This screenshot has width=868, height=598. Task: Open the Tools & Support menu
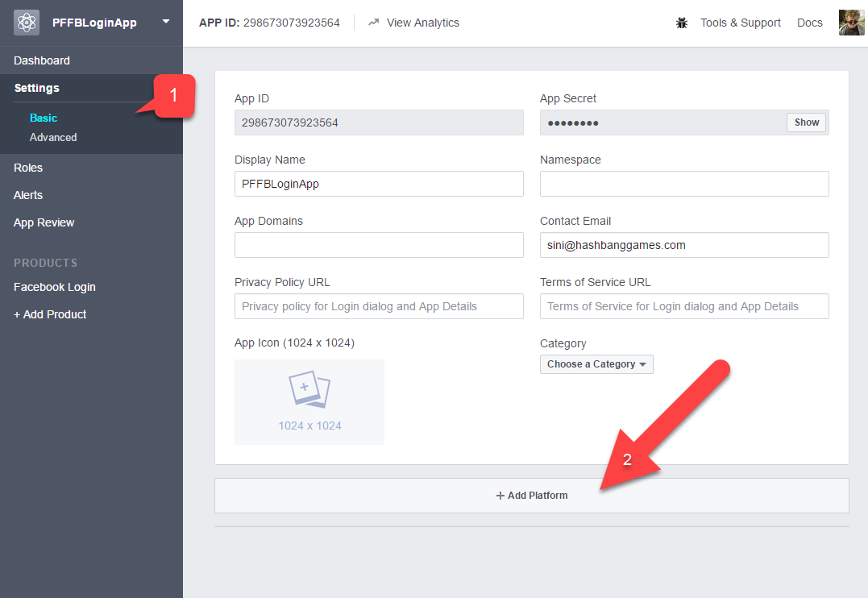(x=740, y=23)
